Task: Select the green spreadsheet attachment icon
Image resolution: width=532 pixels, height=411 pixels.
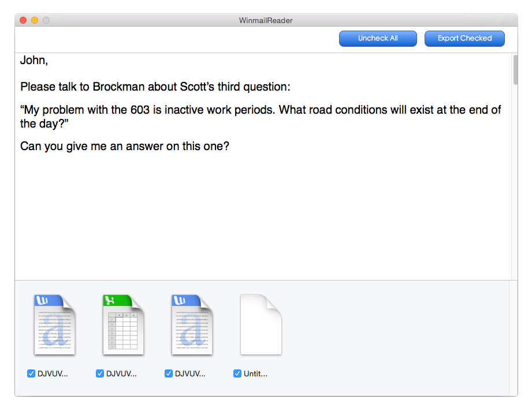Action: click(x=123, y=325)
